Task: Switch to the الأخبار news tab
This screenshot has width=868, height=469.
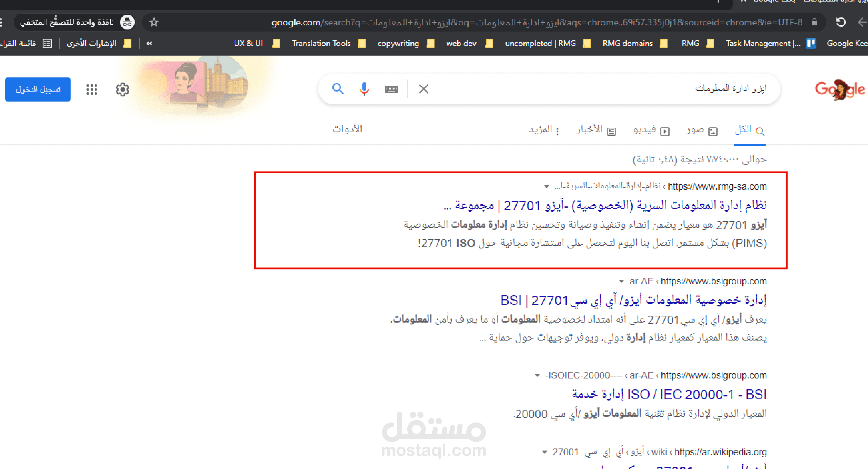Action: point(596,130)
